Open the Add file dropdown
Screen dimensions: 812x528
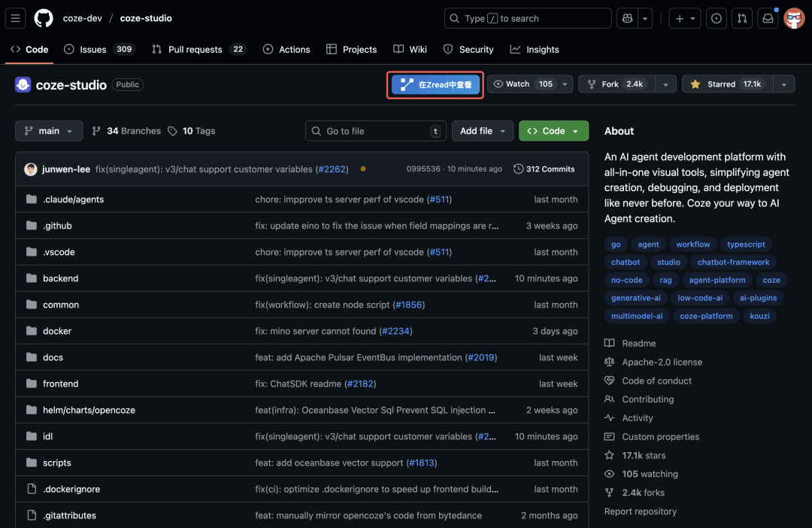pos(482,131)
